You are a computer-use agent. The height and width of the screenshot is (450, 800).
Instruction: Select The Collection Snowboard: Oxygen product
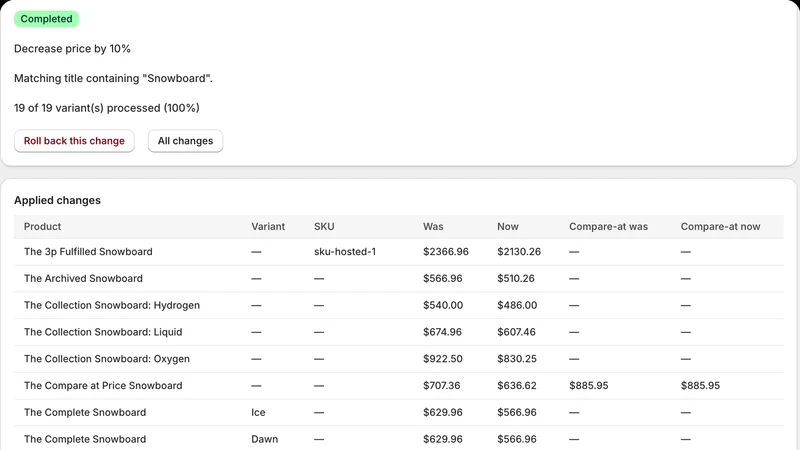tap(107, 359)
